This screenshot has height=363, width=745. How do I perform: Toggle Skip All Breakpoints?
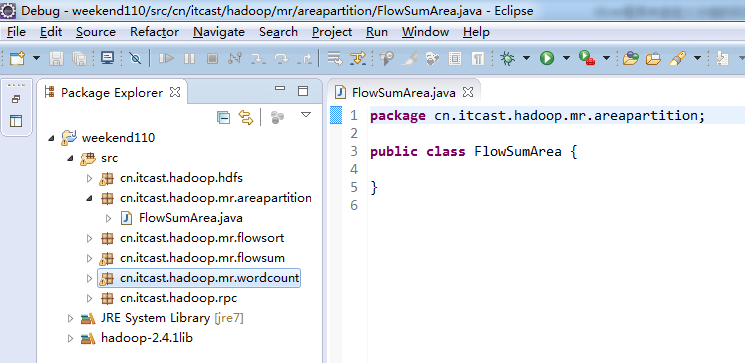[x=135, y=58]
